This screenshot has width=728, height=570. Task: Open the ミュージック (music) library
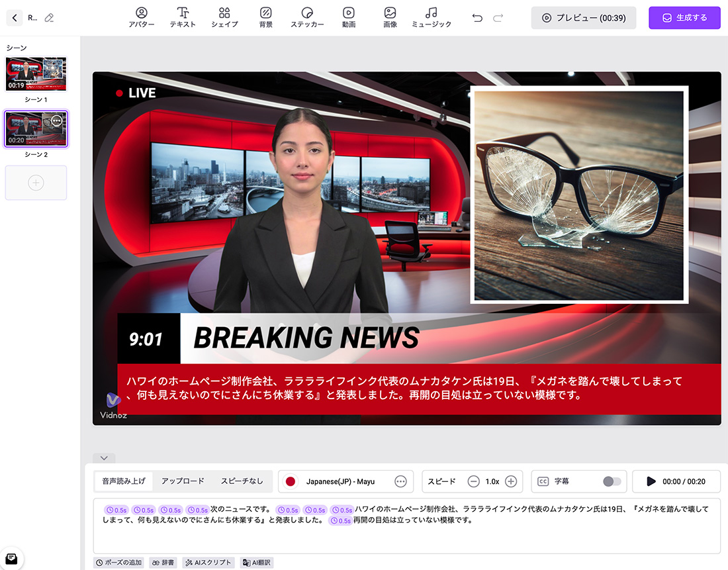pyautogui.click(x=432, y=17)
